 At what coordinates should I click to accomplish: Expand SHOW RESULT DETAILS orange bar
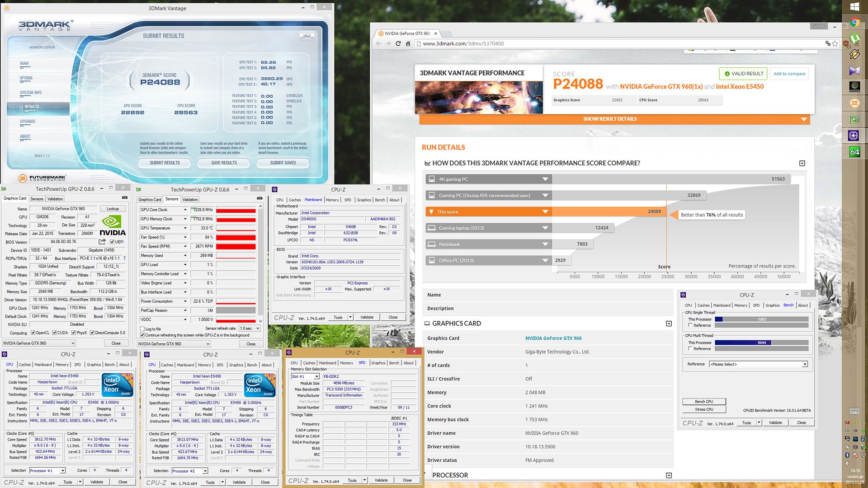pos(614,119)
